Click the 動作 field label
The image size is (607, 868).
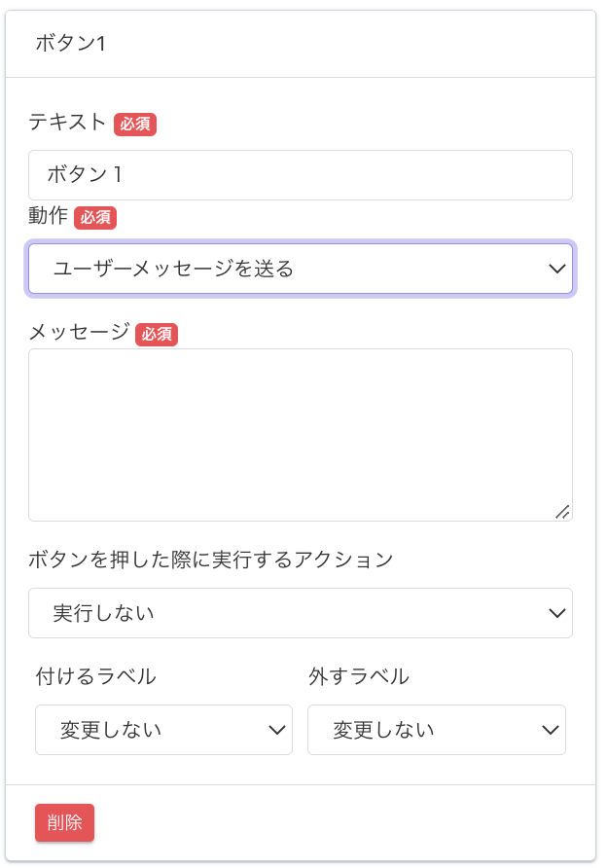click(x=48, y=215)
